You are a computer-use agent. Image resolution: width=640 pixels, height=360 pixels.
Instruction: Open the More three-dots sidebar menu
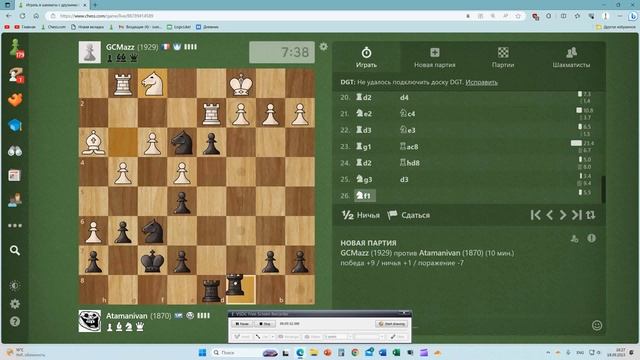[x=15, y=225]
